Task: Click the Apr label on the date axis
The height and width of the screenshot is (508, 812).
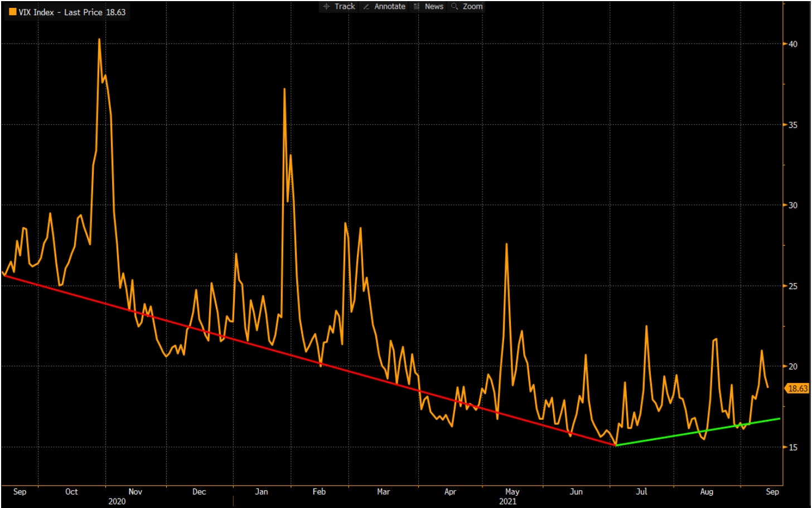Action: [450, 492]
